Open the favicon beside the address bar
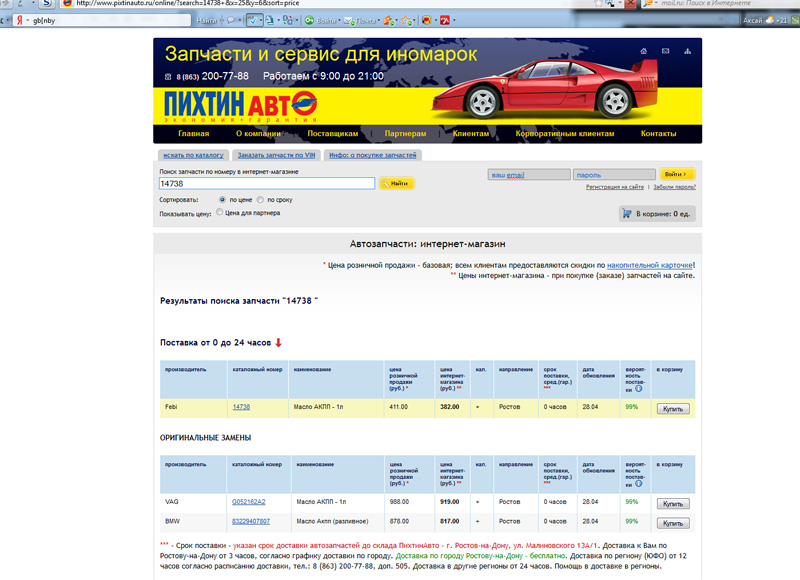Screen dimensions: 800x580 (x=67, y=3)
